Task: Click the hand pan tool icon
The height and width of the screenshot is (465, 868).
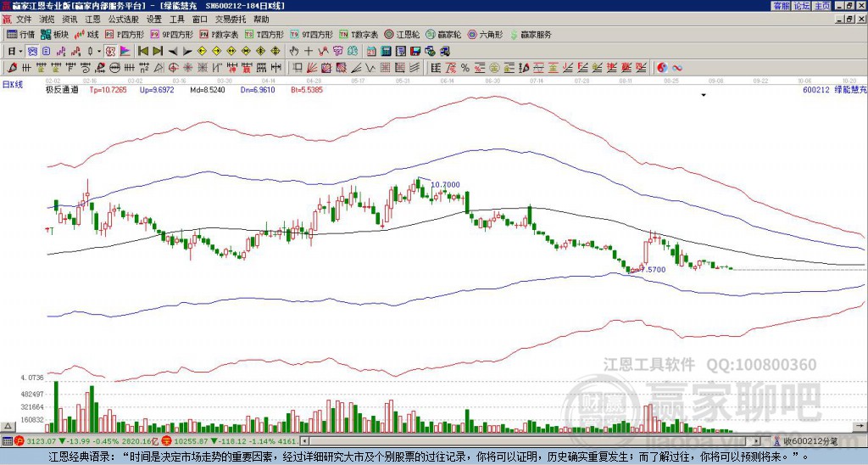Action: point(294,51)
